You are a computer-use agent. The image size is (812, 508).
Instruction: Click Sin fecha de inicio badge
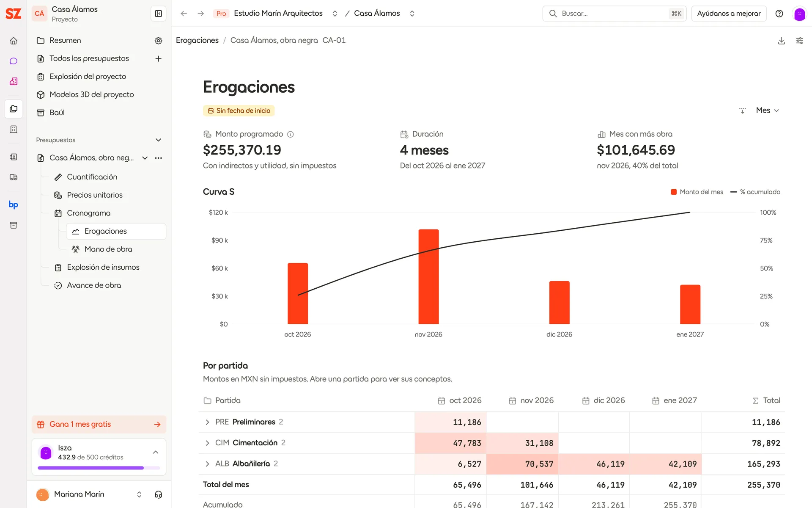coord(239,110)
